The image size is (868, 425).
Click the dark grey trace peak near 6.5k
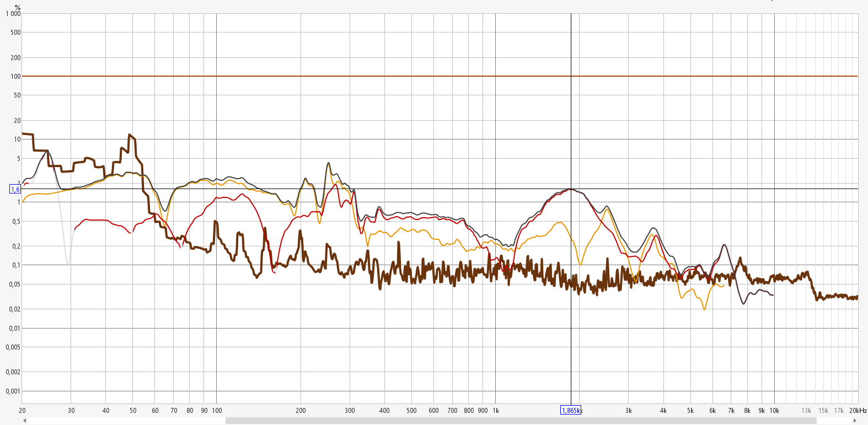point(724,245)
